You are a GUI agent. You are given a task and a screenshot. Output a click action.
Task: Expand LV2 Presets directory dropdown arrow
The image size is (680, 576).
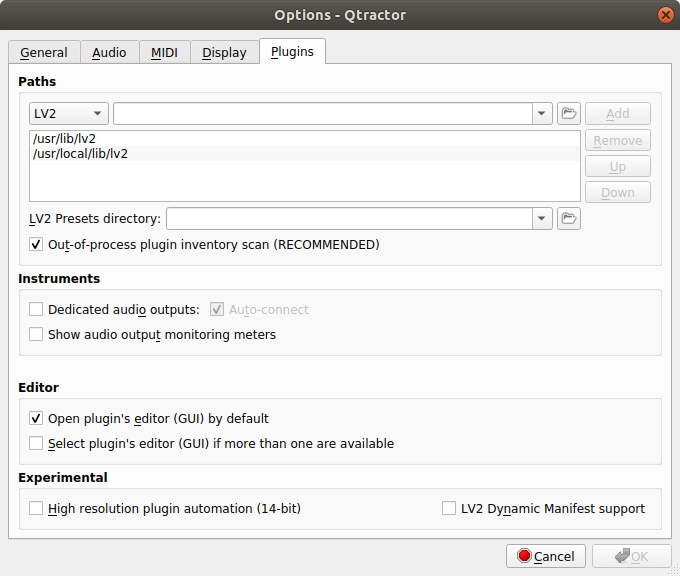point(542,218)
